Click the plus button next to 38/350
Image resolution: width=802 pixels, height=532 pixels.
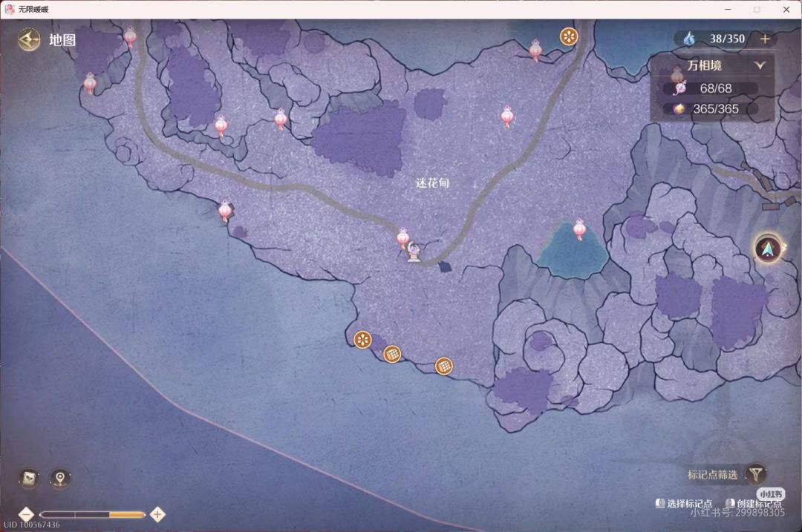pos(765,39)
